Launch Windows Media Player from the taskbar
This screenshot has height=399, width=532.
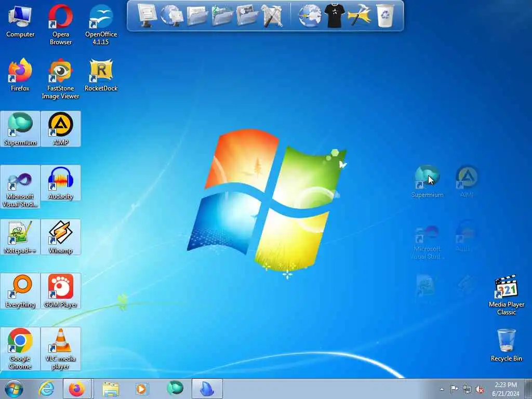point(142,389)
